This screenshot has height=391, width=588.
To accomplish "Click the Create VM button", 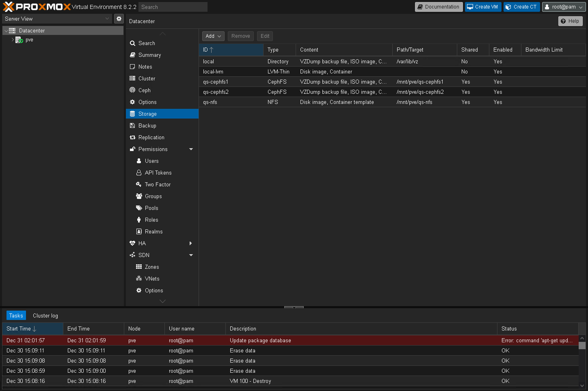I will 482,7.
